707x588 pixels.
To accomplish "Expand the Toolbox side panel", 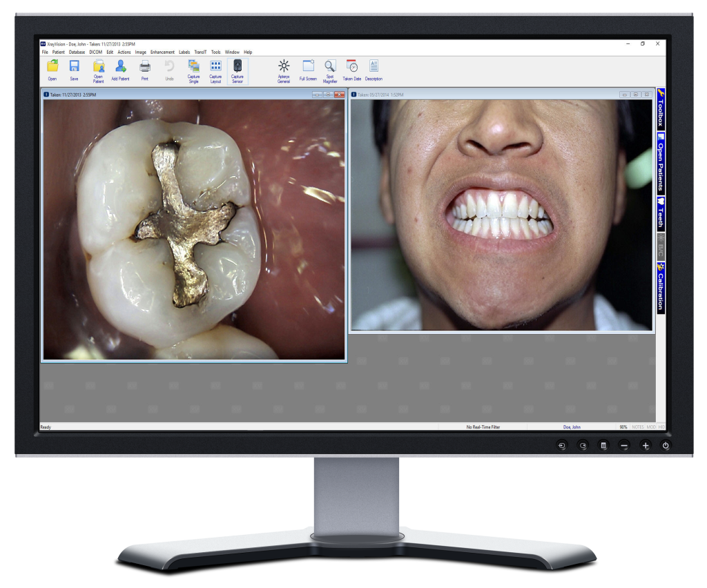I will (x=660, y=109).
